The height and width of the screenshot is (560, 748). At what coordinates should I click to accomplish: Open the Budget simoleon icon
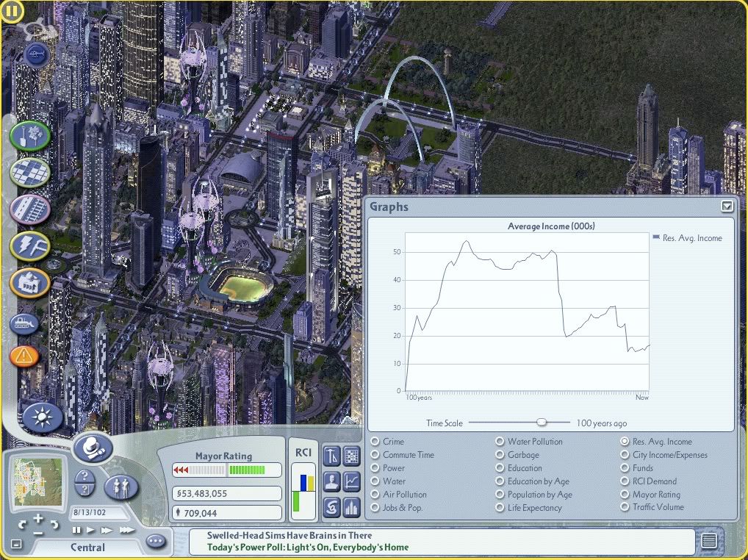click(x=331, y=507)
